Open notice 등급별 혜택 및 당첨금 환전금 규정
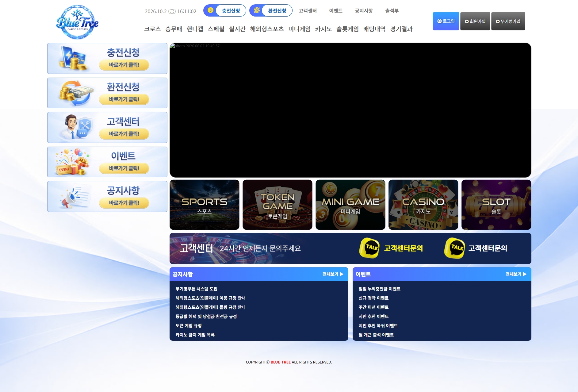The image size is (578, 392). coord(206,317)
